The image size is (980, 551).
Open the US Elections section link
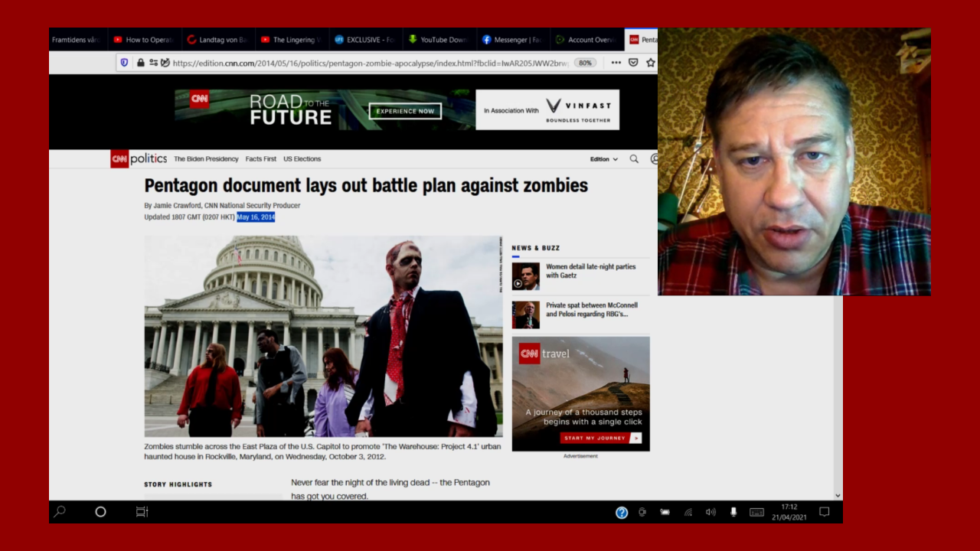(302, 159)
